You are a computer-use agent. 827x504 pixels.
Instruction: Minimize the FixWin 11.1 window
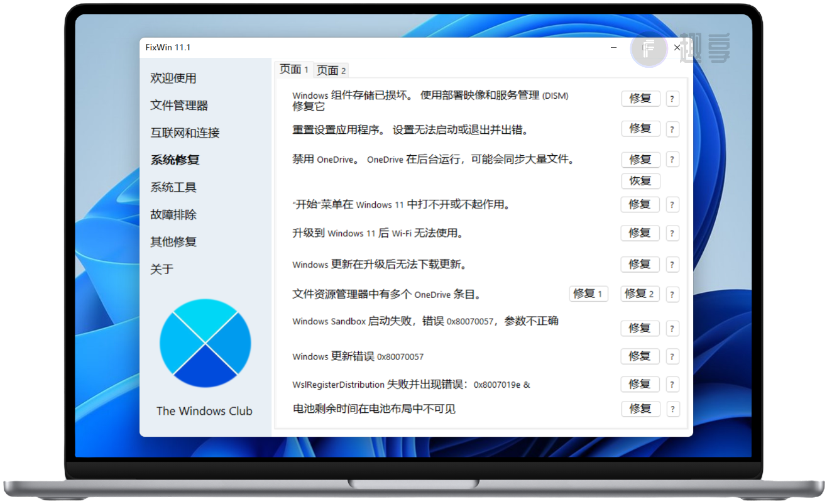(x=614, y=47)
